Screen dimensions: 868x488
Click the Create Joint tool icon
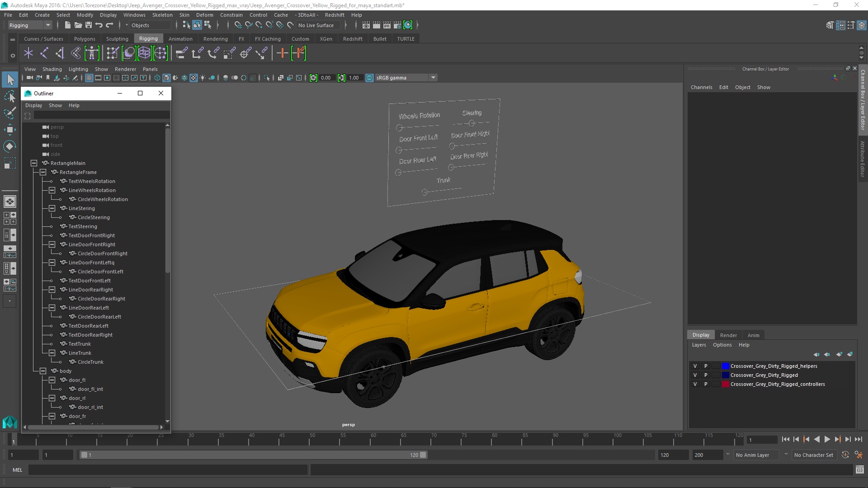pos(44,53)
